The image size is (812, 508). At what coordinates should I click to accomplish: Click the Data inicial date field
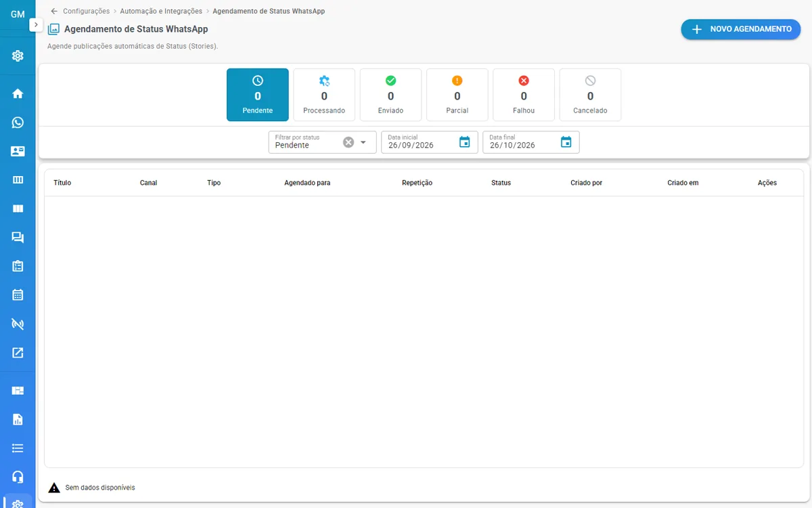[x=430, y=142]
